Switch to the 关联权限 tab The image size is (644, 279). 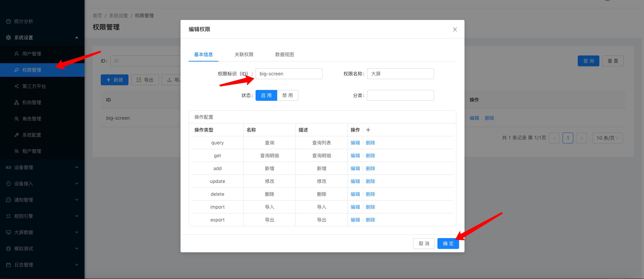pos(244,54)
